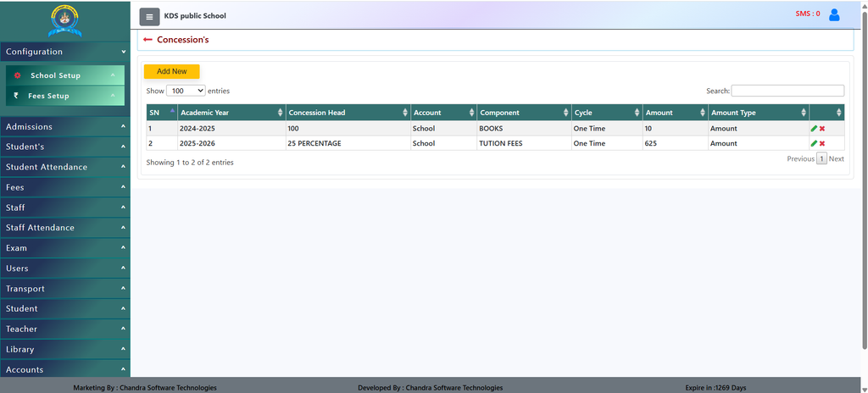Delete the 2024-2025 concession row
Image resolution: width=868 pixels, height=393 pixels.
822,129
